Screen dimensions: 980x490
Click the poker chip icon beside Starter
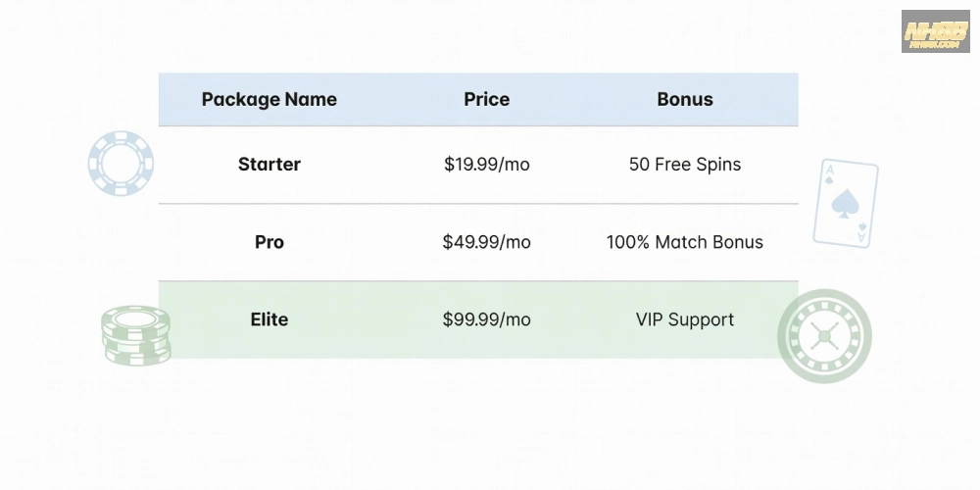[121, 164]
